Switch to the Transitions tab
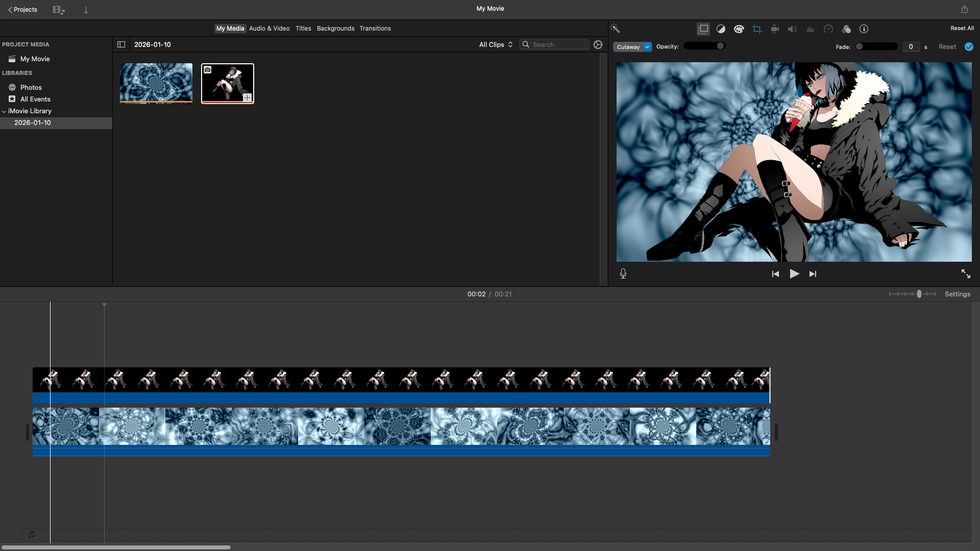The image size is (980, 551). pos(375,29)
